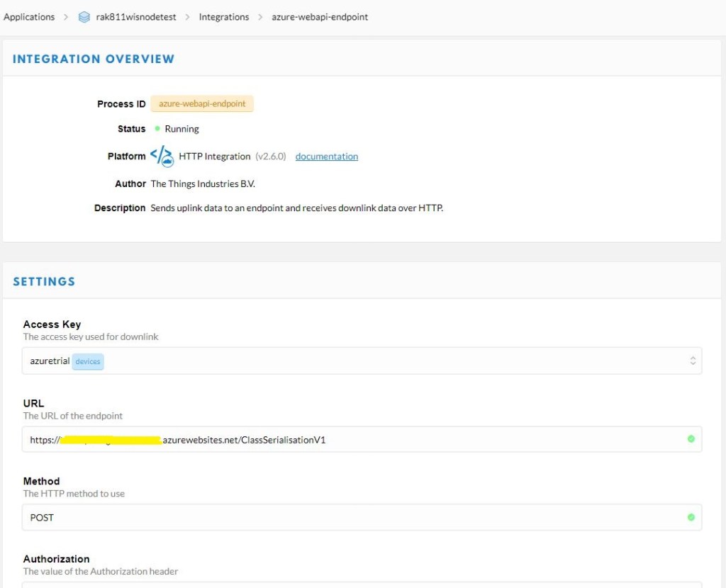Click the devices tag beside azuretrial
The image size is (726, 588).
88,361
